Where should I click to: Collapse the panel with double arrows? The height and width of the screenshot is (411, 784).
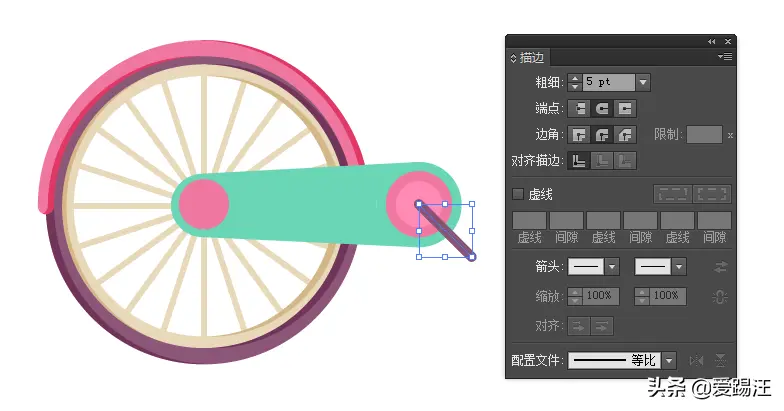(711, 41)
